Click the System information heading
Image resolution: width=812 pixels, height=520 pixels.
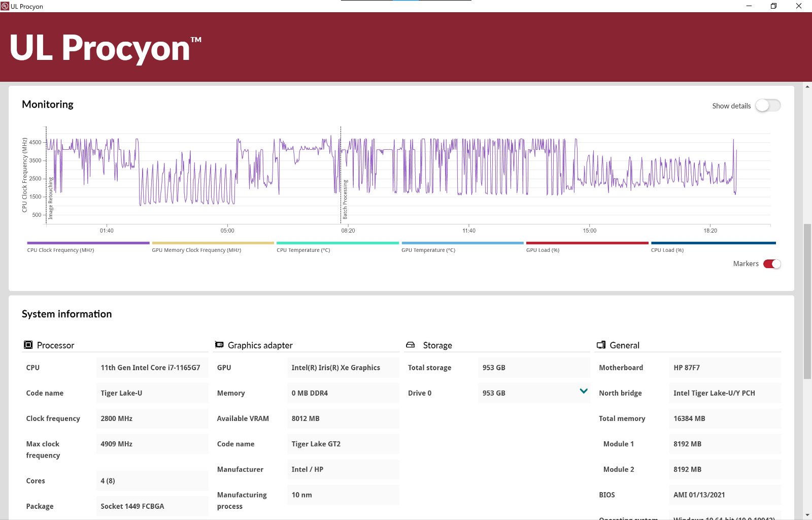click(x=67, y=314)
